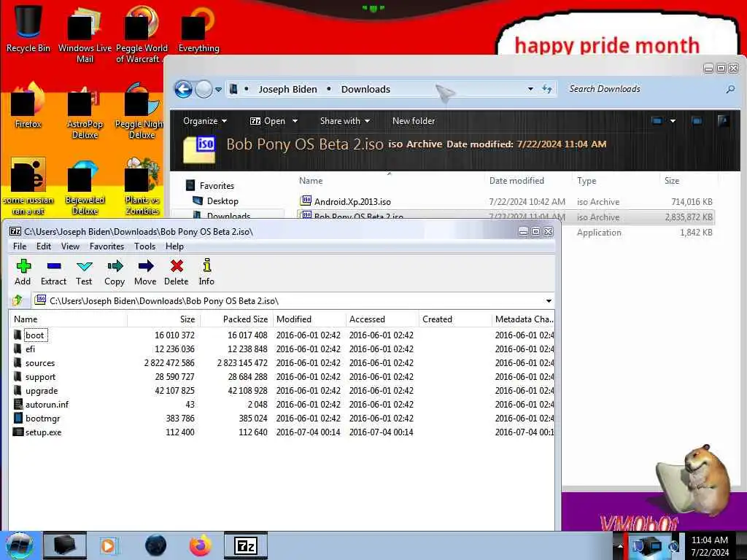Open the Firefox desktop icon
This screenshot has width=747, height=560.
28,105
